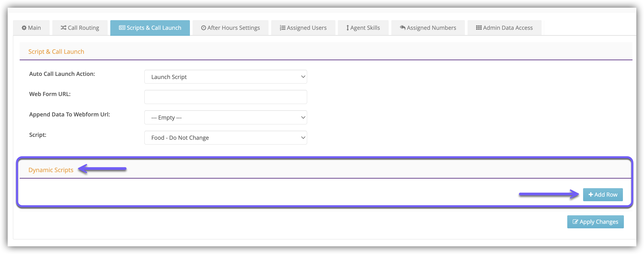Click the vertical arrows icon on Agent Skills
644x254 pixels.
click(347, 28)
